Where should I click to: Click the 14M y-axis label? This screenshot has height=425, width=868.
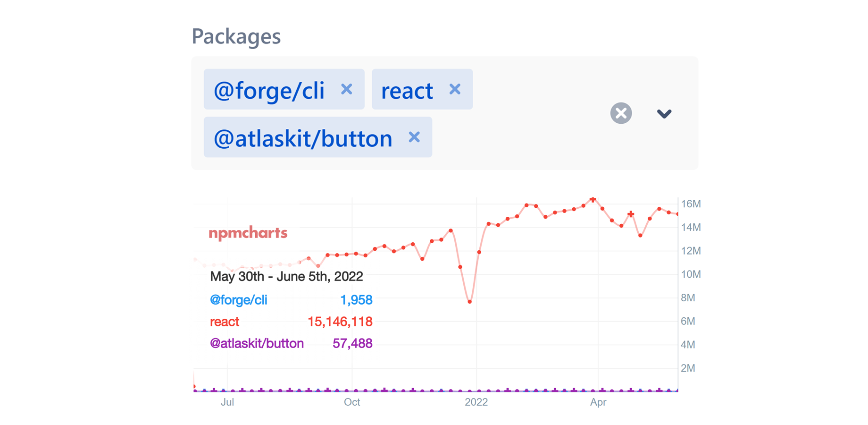pos(691,227)
